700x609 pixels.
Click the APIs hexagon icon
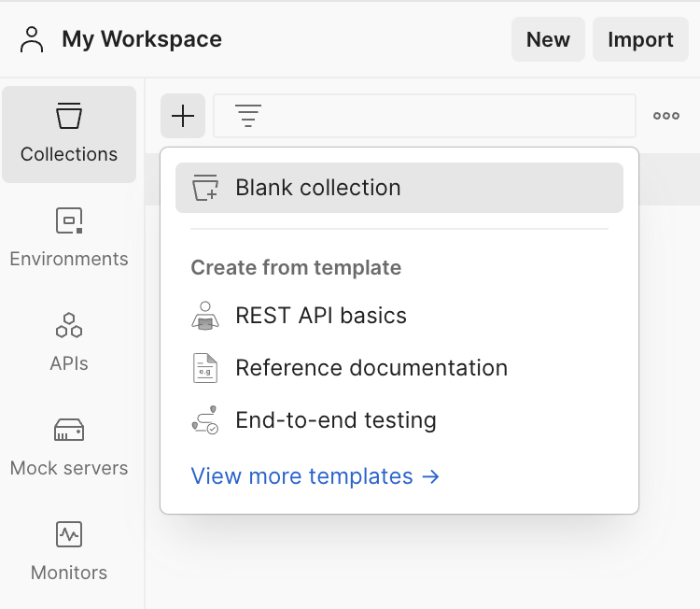69,326
